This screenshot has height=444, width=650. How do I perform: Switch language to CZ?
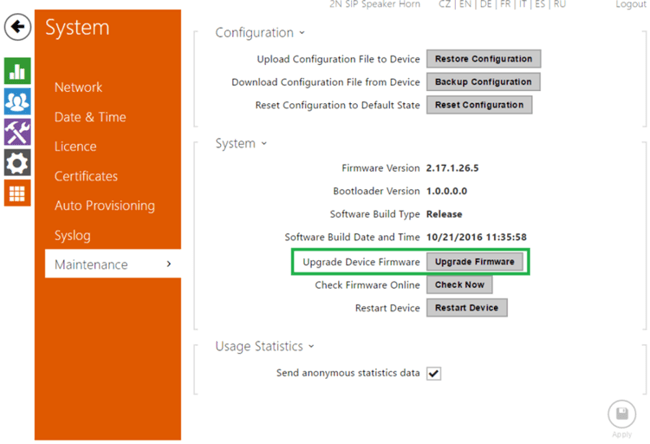tap(444, 4)
